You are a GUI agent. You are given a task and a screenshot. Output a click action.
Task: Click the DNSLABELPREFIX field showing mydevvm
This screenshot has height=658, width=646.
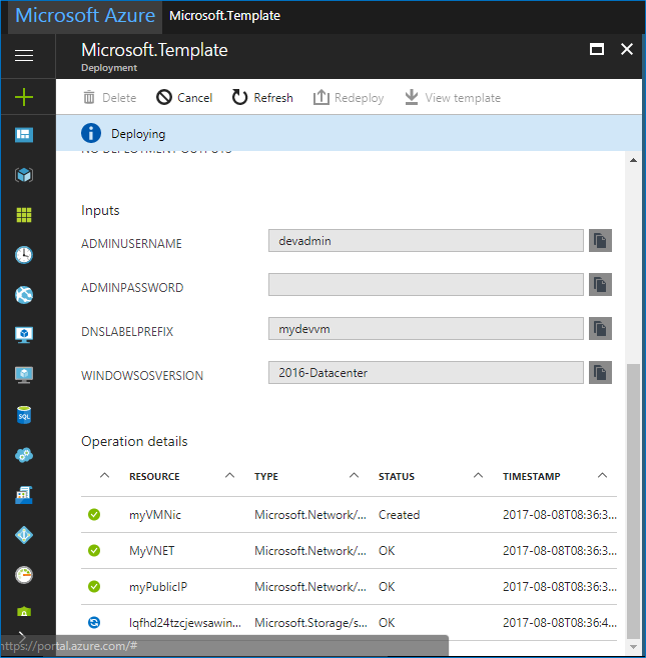[x=426, y=328]
